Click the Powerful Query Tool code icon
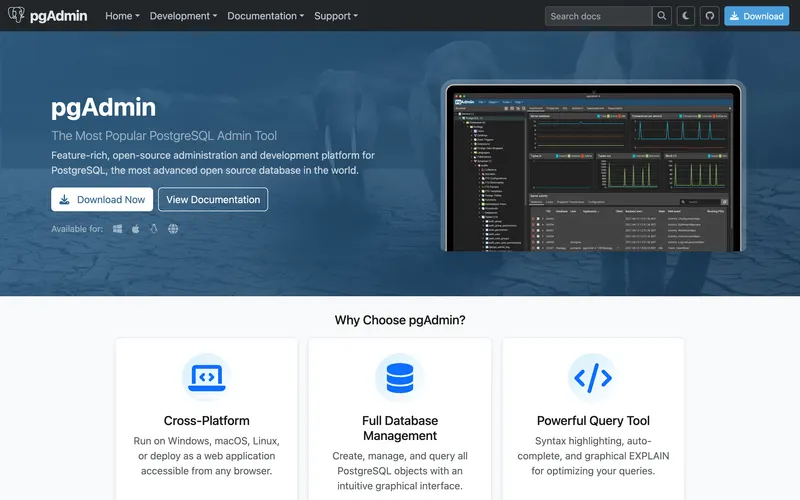This screenshot has height=500, width=800. point(593,378)
